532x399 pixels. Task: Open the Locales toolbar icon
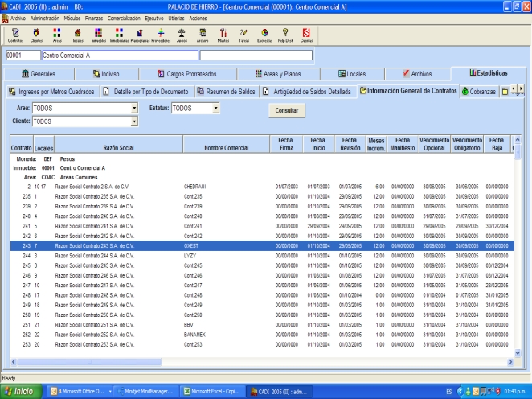[78, 33]
